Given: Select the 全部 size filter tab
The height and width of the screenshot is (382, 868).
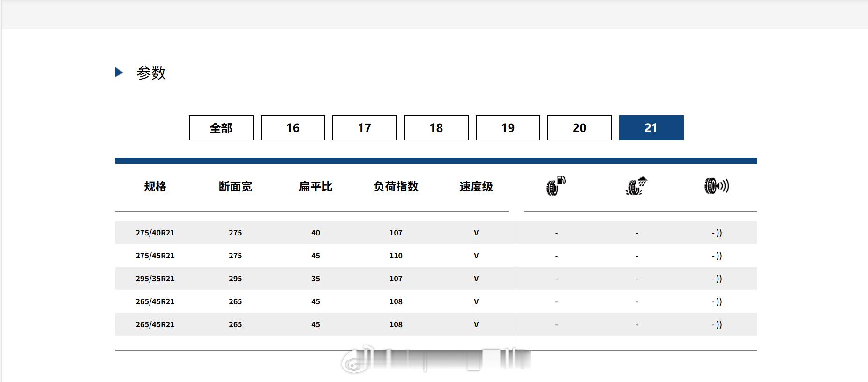Looking at the screenshot, I should 221,128.
